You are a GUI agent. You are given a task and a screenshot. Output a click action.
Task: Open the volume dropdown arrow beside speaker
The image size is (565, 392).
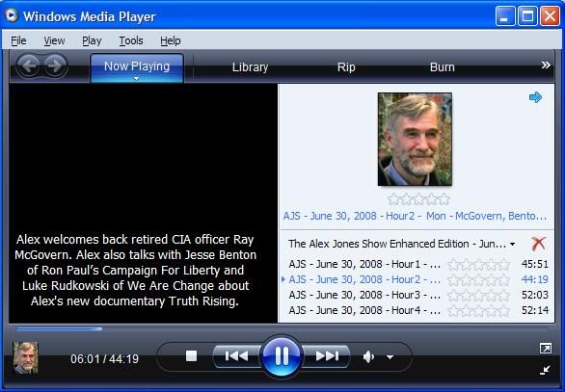click(x=390, y=357)
